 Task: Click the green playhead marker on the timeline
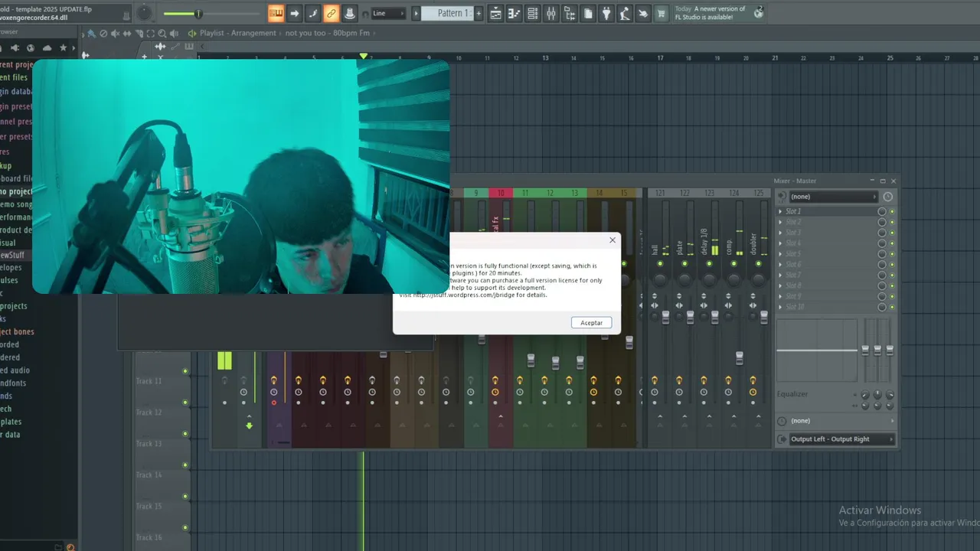click(364, 57)
